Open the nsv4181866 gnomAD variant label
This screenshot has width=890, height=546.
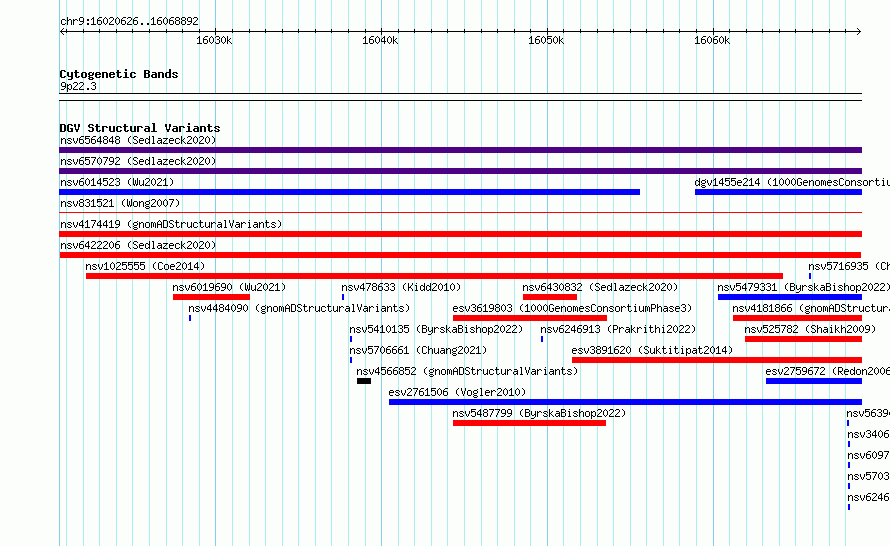coord(811,308)
